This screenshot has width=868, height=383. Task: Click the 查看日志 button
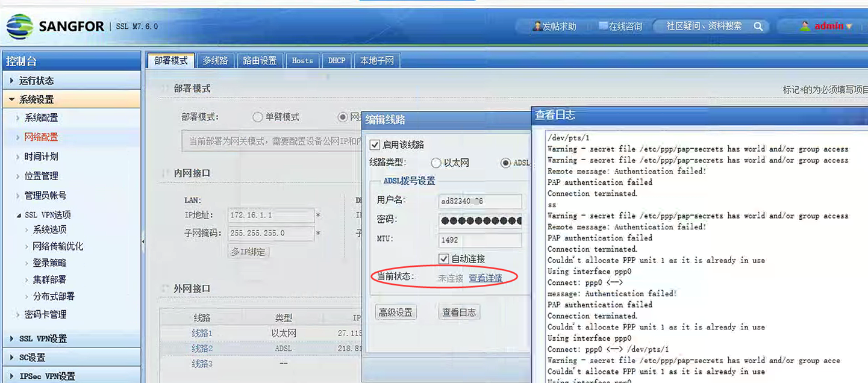459,312
